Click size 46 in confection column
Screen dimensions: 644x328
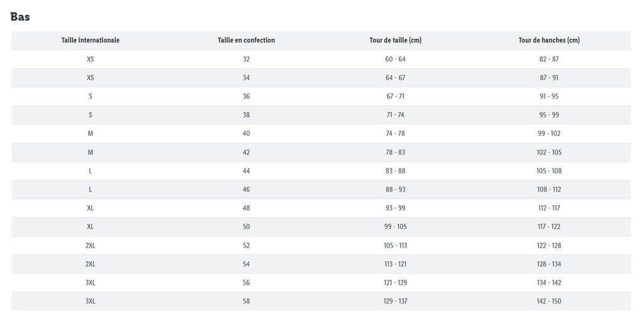[x=246, y=189]
